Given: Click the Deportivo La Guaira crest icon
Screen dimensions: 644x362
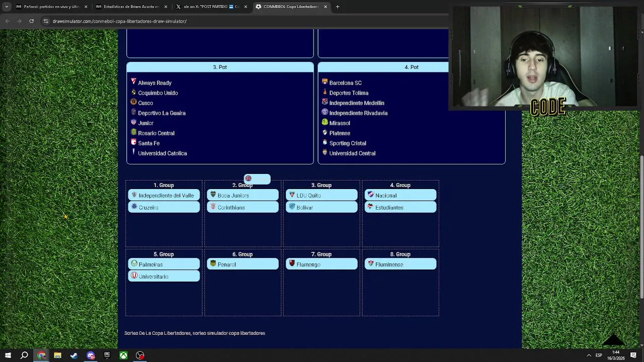Looking at the screenshot, I should [133, 112].
